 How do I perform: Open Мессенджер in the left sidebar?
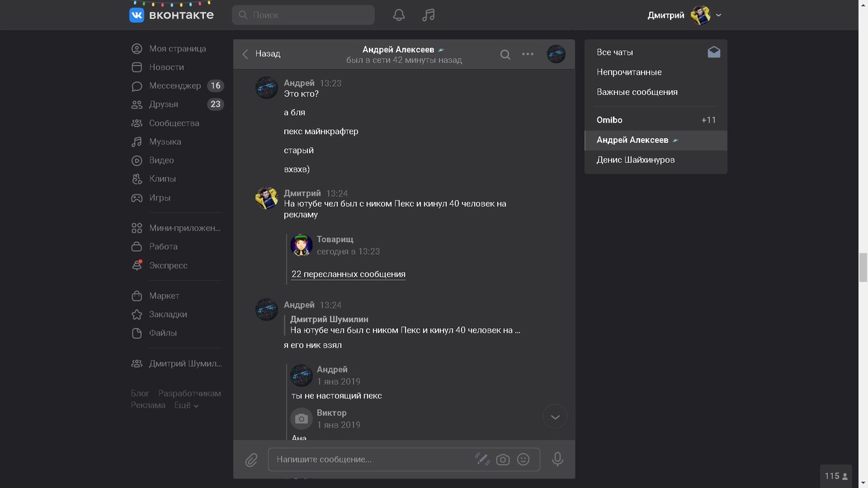175,86
